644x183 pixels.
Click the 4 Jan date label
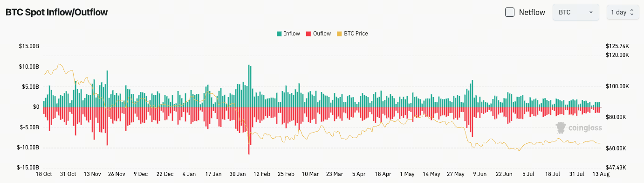coord(189,174)
